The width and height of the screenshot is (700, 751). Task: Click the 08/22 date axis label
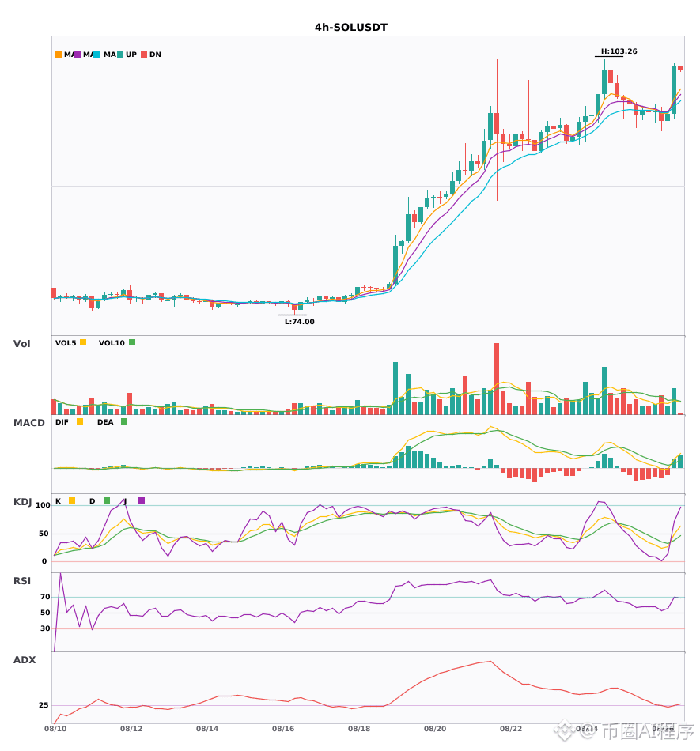511,729
